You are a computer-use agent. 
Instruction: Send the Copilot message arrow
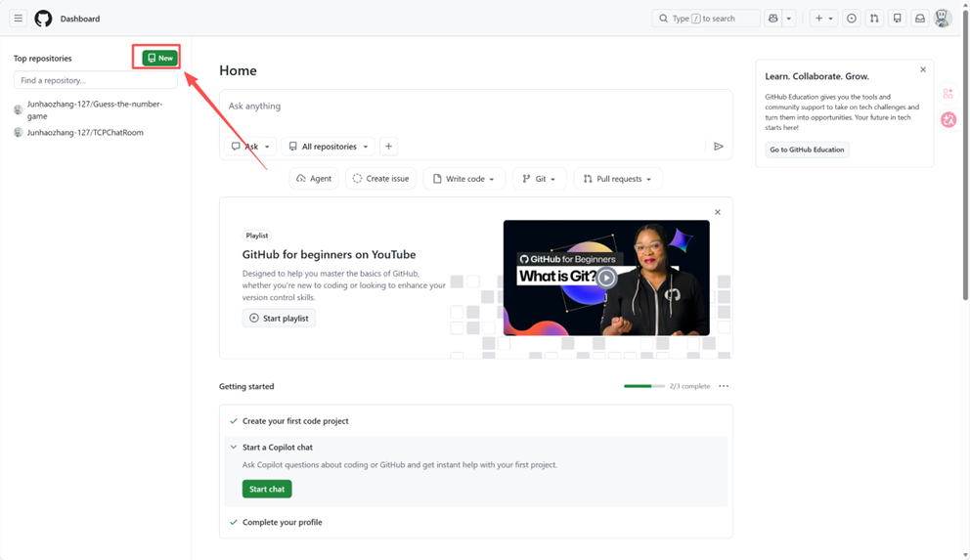(719, 147)
